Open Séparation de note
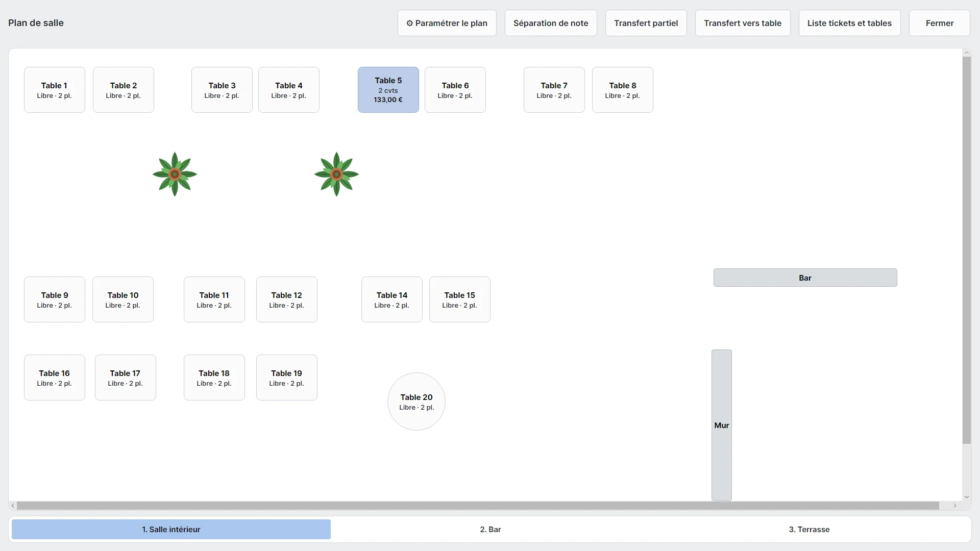This screenshot has height=551, width=980. point(551,23)
